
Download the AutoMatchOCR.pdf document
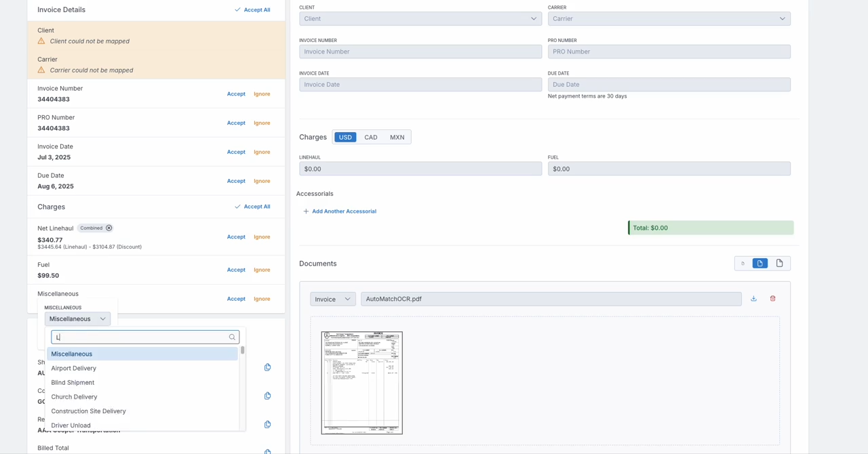753,299
